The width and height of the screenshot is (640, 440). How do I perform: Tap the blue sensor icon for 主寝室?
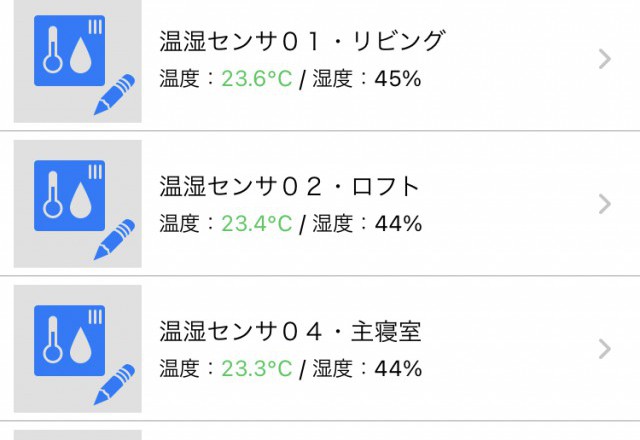pyautogui.click(x=69, y=340)
